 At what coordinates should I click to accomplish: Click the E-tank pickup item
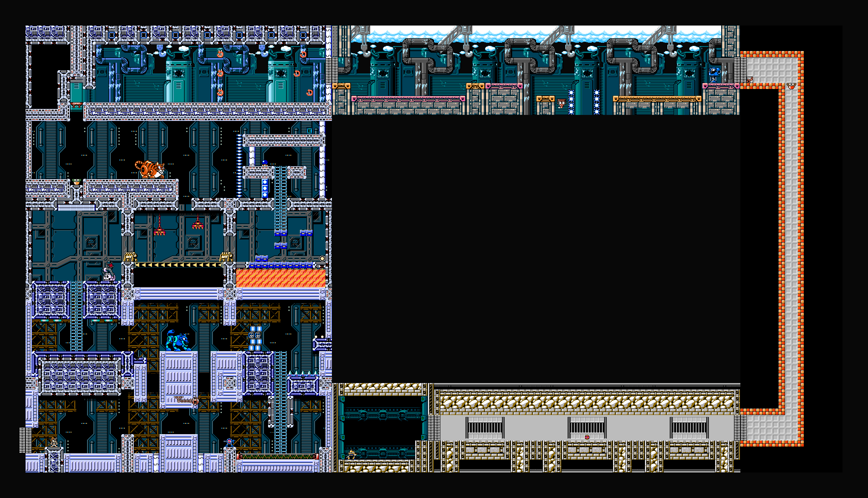309,131
